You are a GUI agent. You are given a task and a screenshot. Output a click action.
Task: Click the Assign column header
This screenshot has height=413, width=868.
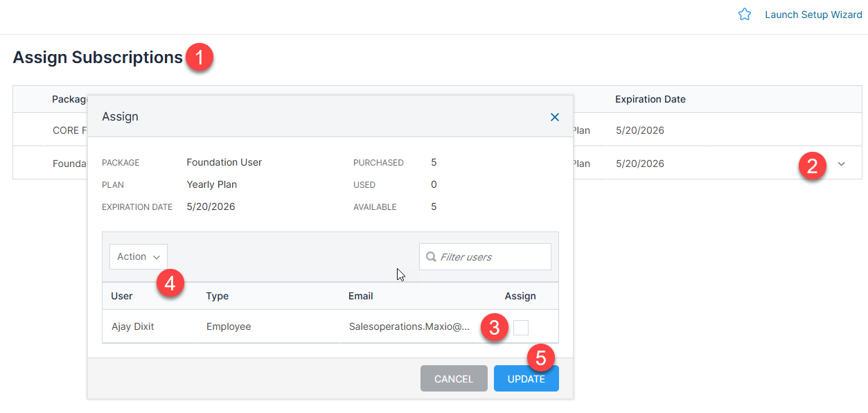click(520, 296)
